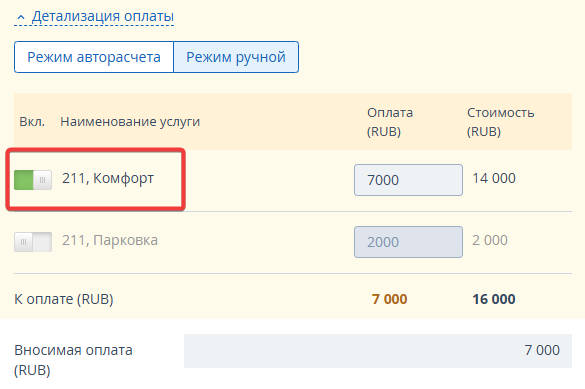Select the 211, Комфорт service name

(108, 179)
